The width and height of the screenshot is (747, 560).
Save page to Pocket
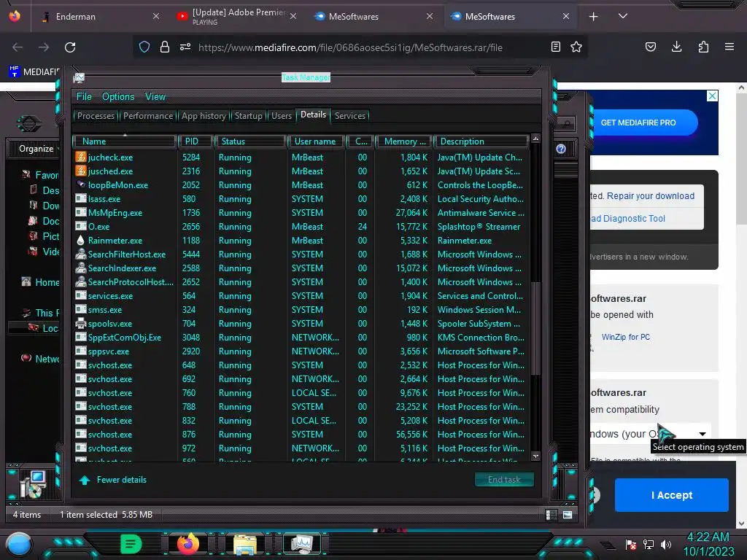tap(650, 47)
